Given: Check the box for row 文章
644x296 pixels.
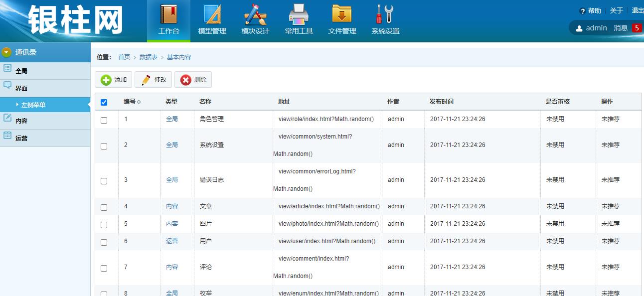Looking at the screenshot, I should pos(104,207).
